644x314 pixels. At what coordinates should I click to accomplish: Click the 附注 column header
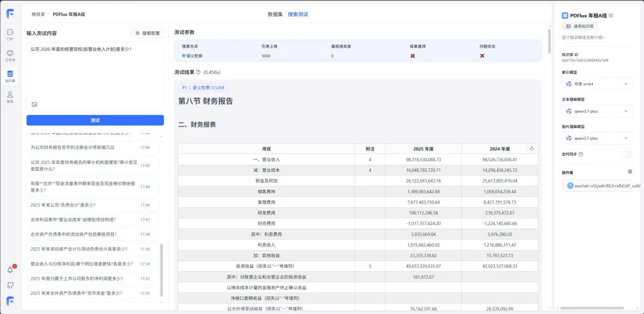pos(370,149)
